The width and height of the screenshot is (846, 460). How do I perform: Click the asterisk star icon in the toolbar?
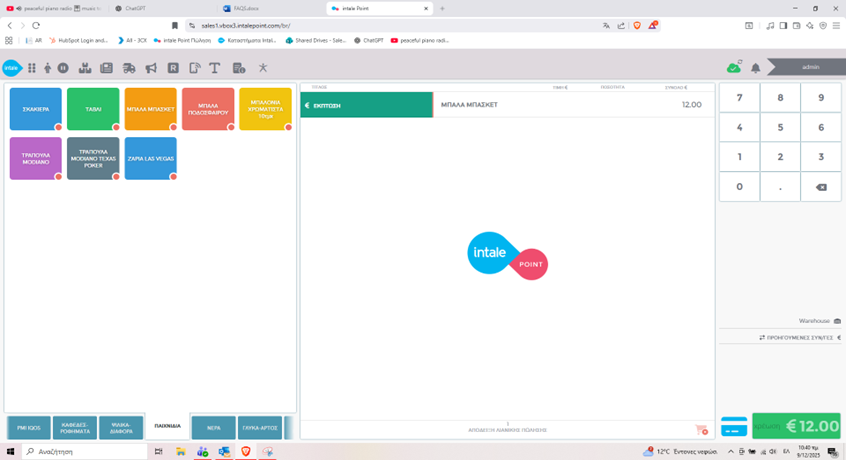tap(263, 68)
